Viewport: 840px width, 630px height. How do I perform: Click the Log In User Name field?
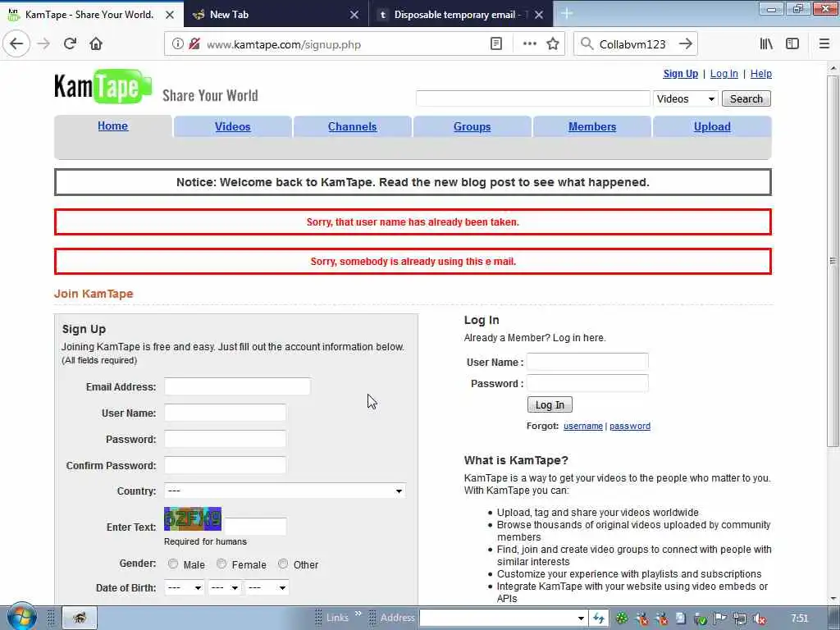coord(587,362)
